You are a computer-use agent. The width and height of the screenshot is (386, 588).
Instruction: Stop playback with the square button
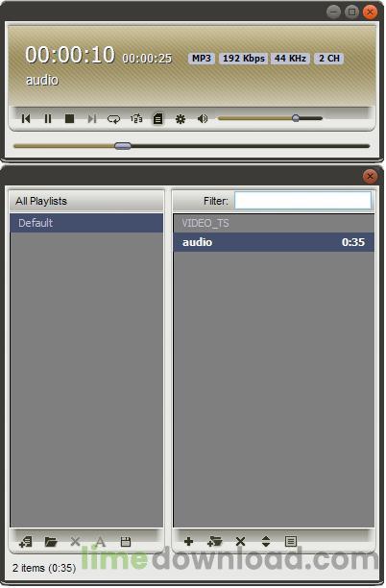pyautogui.click(x=69, y=119)
